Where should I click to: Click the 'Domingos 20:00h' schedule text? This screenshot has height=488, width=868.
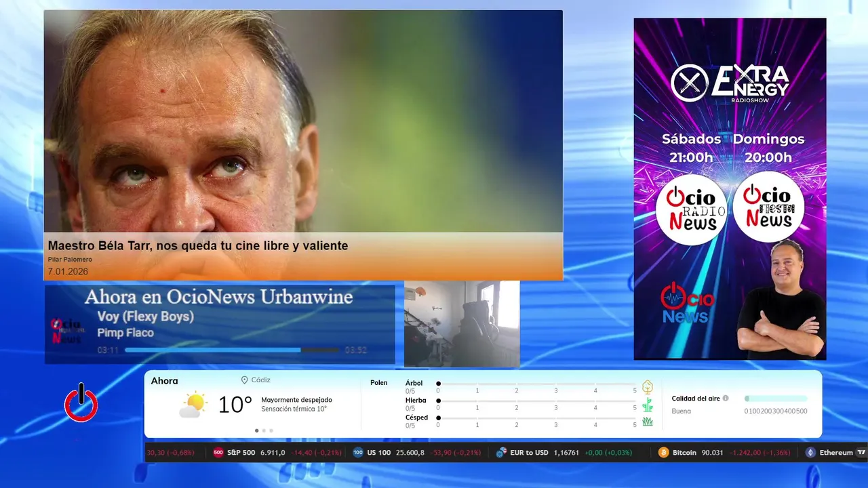point(768,148)
